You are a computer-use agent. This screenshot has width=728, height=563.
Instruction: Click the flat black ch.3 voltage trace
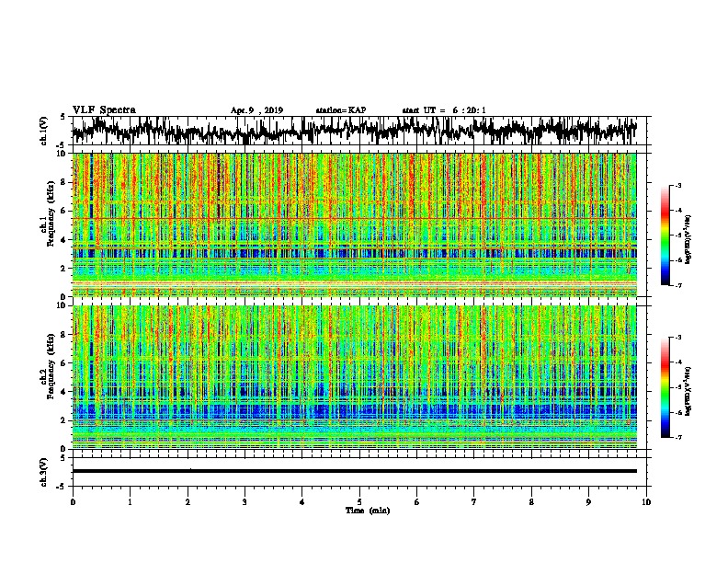click(x=354, y=471)
